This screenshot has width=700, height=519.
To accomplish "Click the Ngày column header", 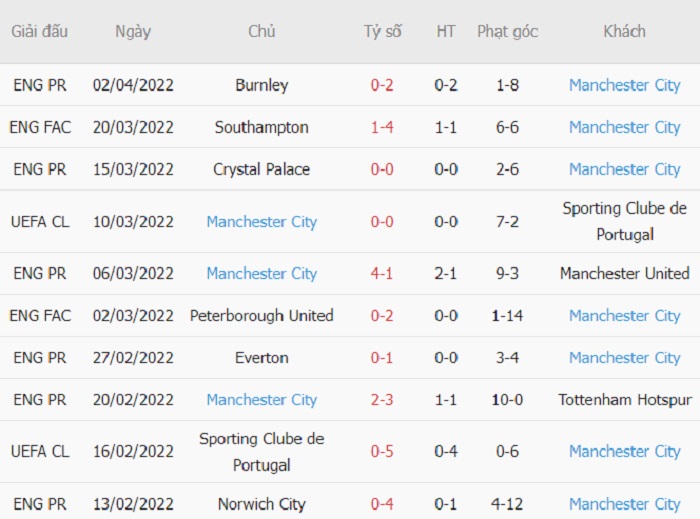I will 133,32.
